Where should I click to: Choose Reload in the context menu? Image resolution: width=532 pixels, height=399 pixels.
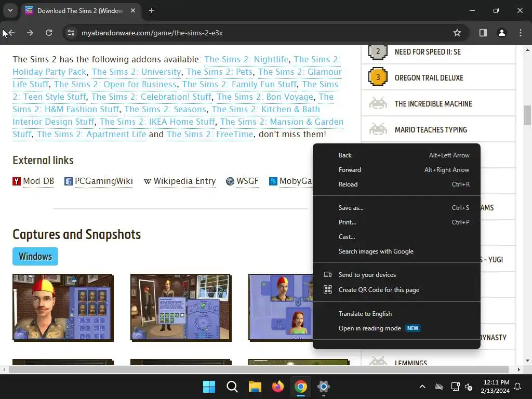(396, 184)
